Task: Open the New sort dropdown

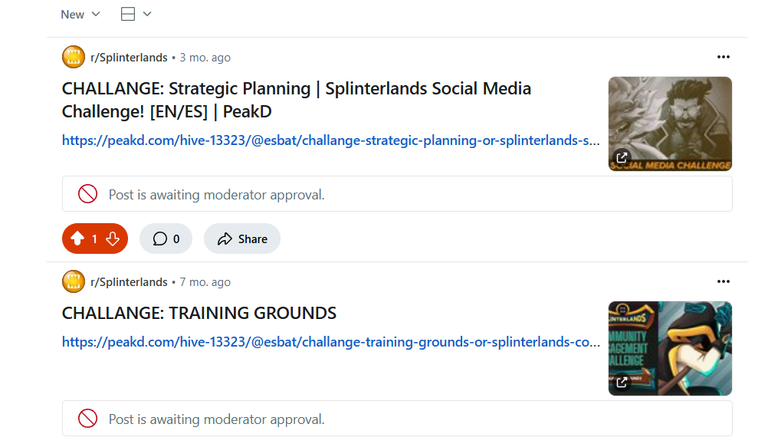Action: [x=80, y=14]
